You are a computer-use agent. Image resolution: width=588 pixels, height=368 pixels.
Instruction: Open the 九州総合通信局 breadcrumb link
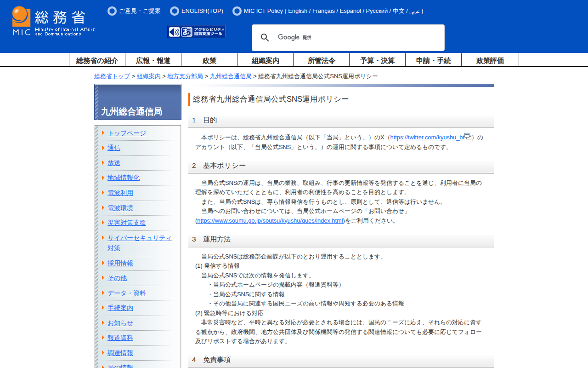pyautogui.click(x=231, y=76)
